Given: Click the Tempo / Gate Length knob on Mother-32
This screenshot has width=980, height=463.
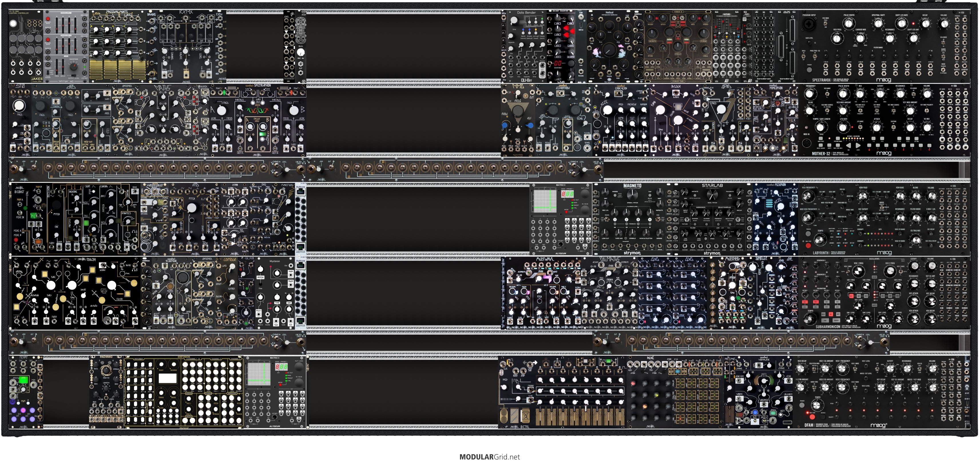Looking at the screenshot, I should click(820, 127).
